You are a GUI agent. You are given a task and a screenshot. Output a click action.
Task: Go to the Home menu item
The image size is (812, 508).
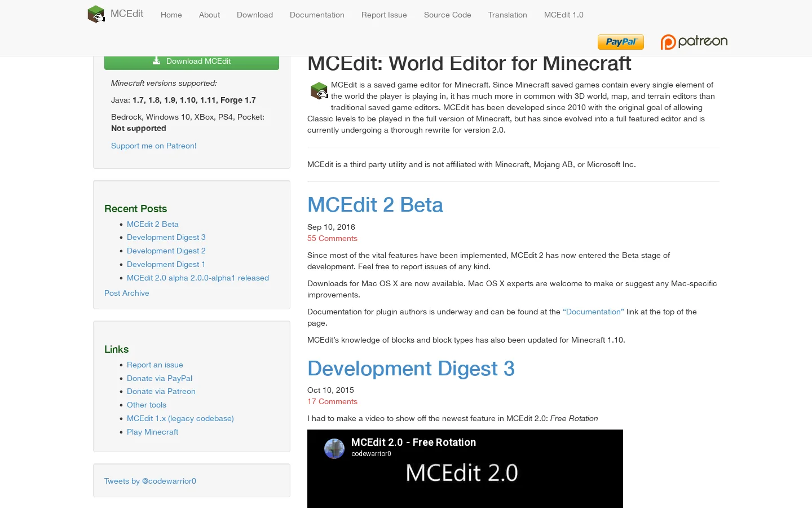171,15
